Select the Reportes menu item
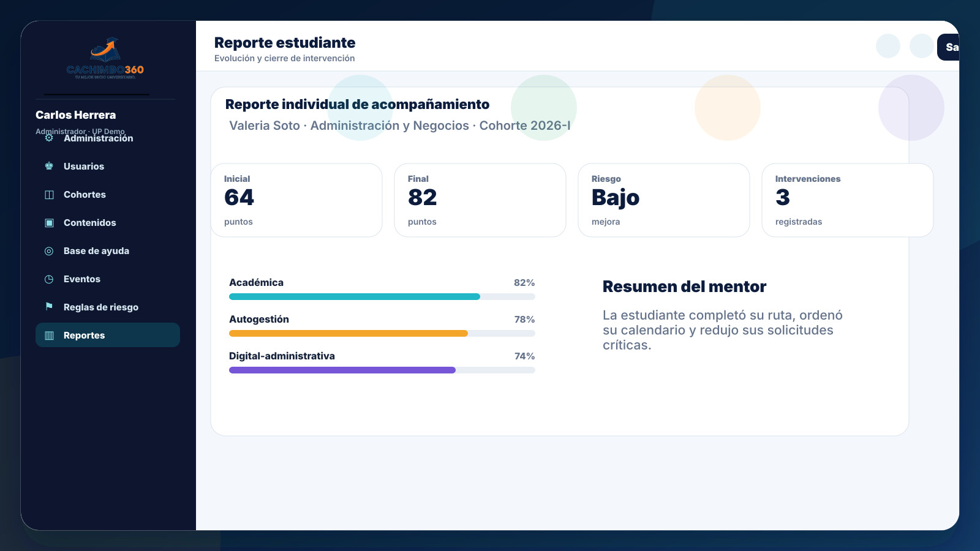Viewport: 980px width, 551px height. (108, 335)
